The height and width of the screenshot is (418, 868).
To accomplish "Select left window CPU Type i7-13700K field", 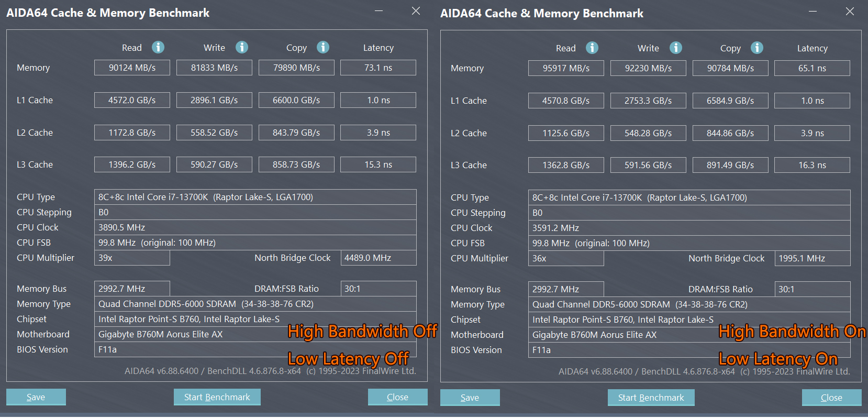I will click(255, 197).
